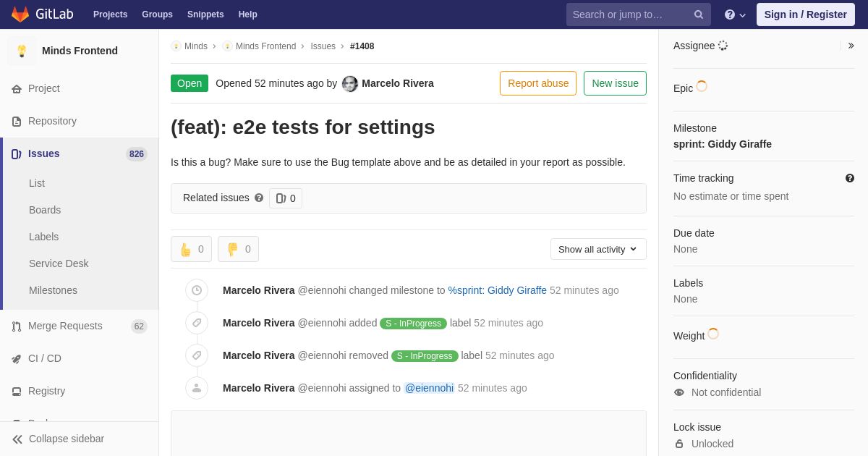Select Boards under Issues
Viewport: 868px width, 456px height.
tap(45, 210)
